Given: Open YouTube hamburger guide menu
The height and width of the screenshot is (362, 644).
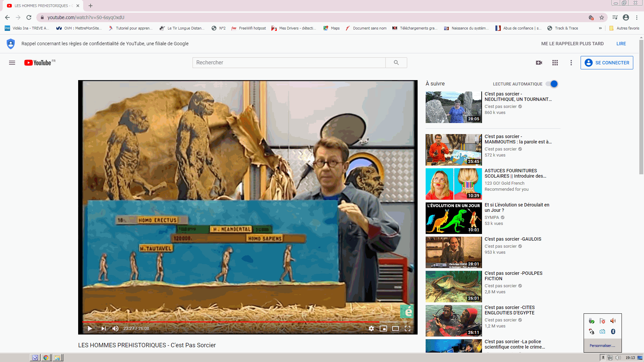Looking at the screenshot, I should [12, 63].
